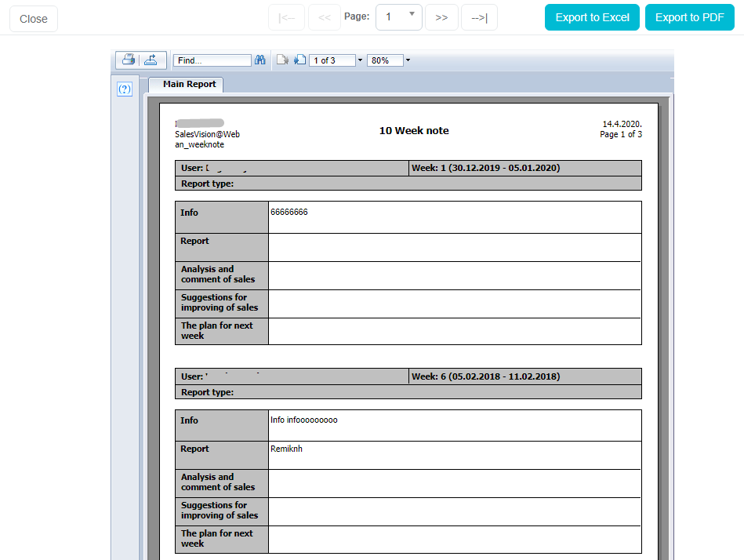The image size is (744, 560).
Task: Jump to last page with -->| button
Action: tap(479, 17)
